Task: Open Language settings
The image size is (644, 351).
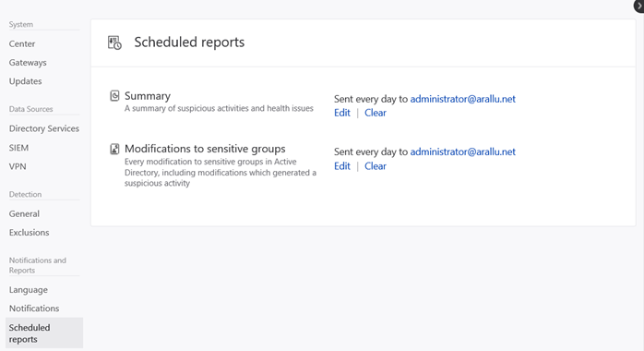Action: pos(29,290)
